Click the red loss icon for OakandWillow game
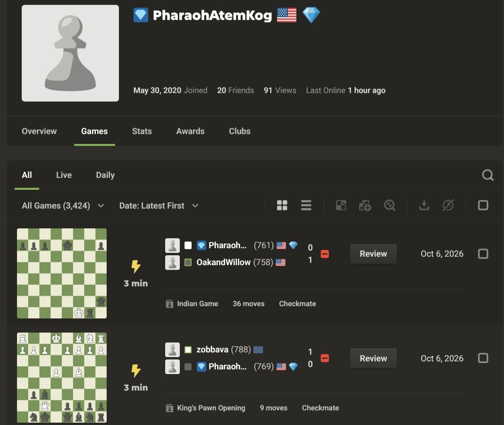Viewport: 504px width, 425px height. coord(325,254)
